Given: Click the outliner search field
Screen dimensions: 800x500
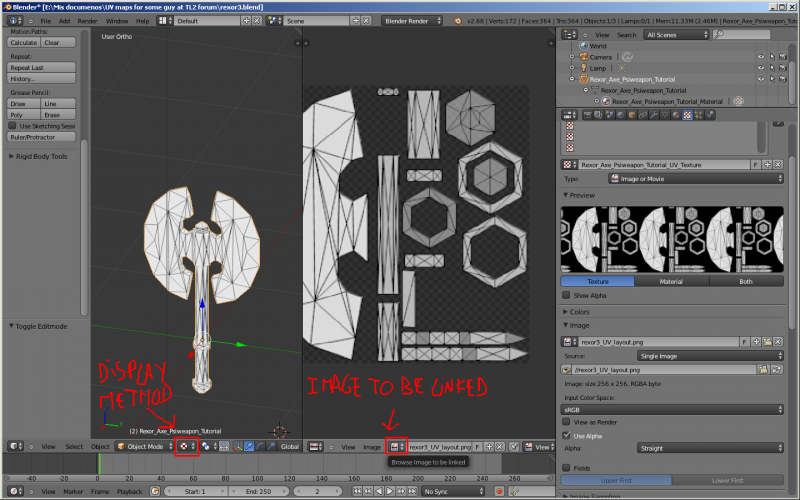Looking at the screenshot, I should [741, 35].
